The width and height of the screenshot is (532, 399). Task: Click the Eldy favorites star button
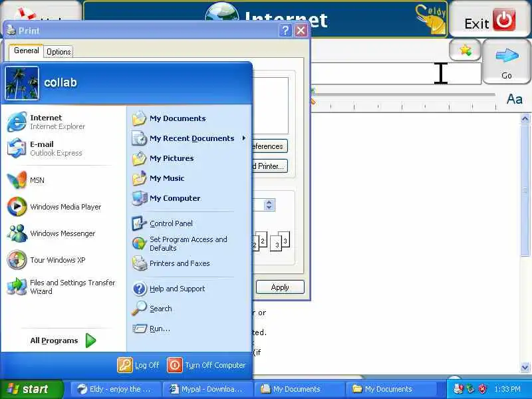point(465,51)
